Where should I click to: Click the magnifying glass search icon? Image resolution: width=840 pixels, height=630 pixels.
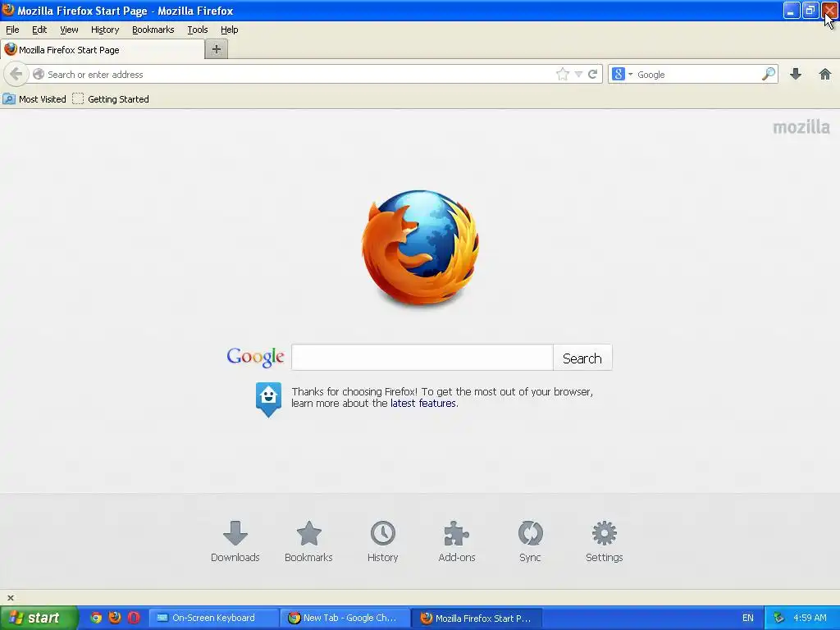[768, 74]
